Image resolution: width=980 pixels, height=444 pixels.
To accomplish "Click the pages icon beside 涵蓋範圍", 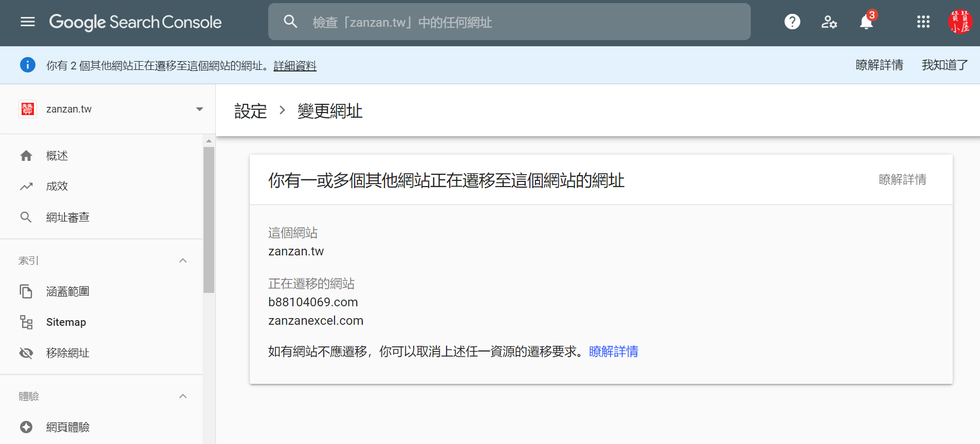I will [26, 291].
